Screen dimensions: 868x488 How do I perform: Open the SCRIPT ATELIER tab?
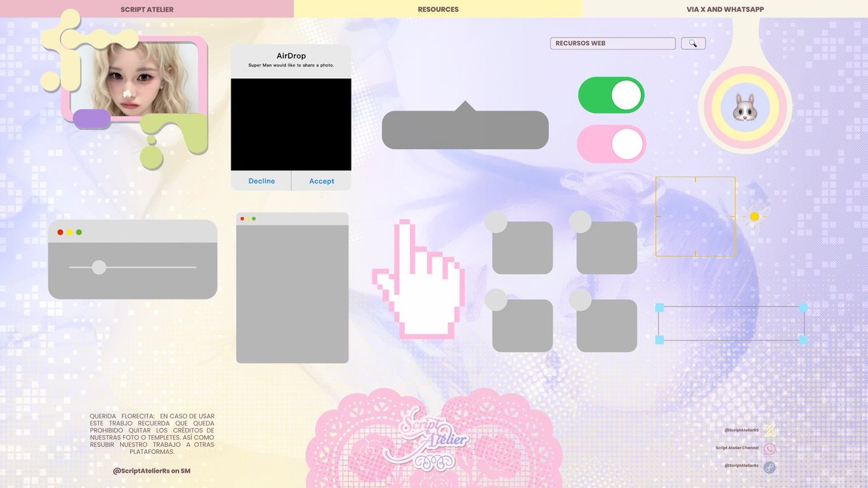147,9
